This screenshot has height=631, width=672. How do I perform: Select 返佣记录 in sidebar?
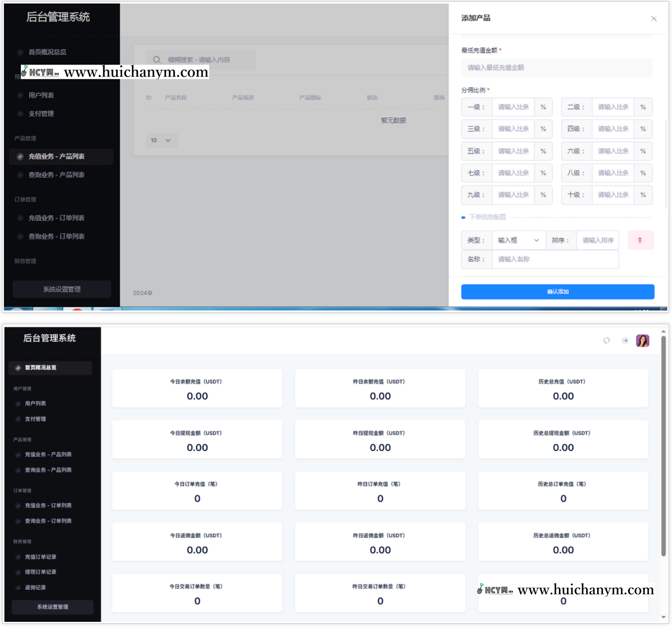(x=35, y=587)
